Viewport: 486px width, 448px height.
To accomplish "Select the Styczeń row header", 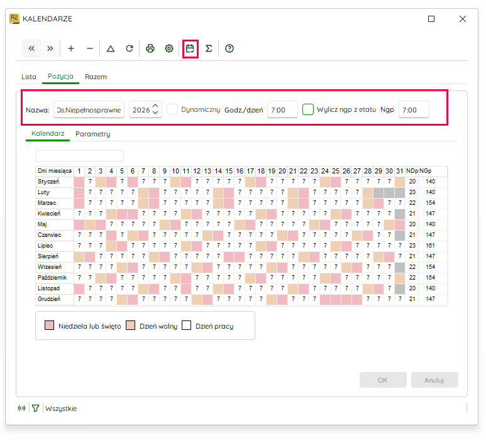I will pyautogui.click(x=55, y=182).
